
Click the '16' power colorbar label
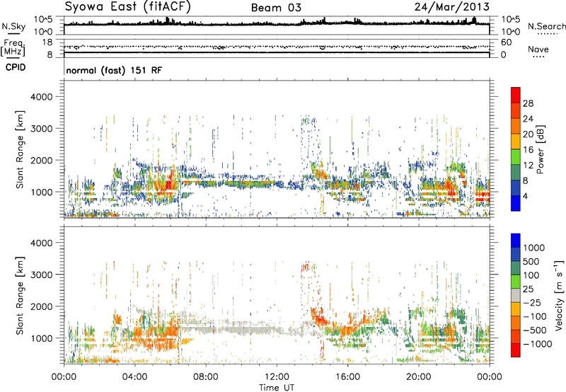click(528, 150)
